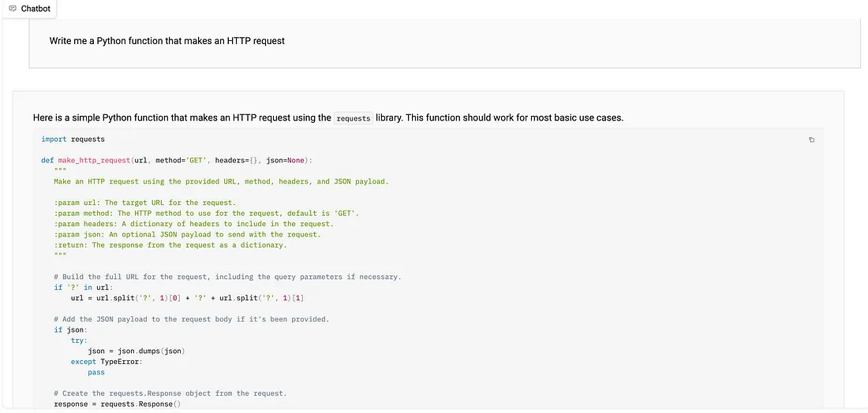868x413 pixels.
Task: Click the copy code icon in code block
Action: [x=811, y=140]
